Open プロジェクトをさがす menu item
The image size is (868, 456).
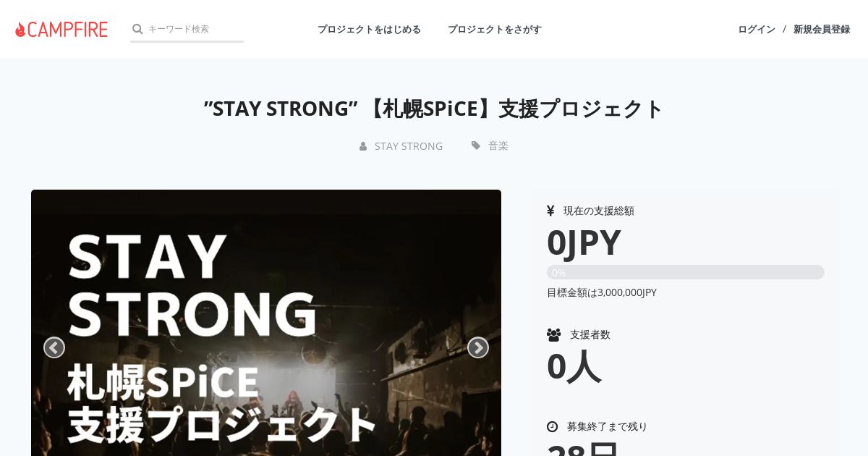[495, 29]
